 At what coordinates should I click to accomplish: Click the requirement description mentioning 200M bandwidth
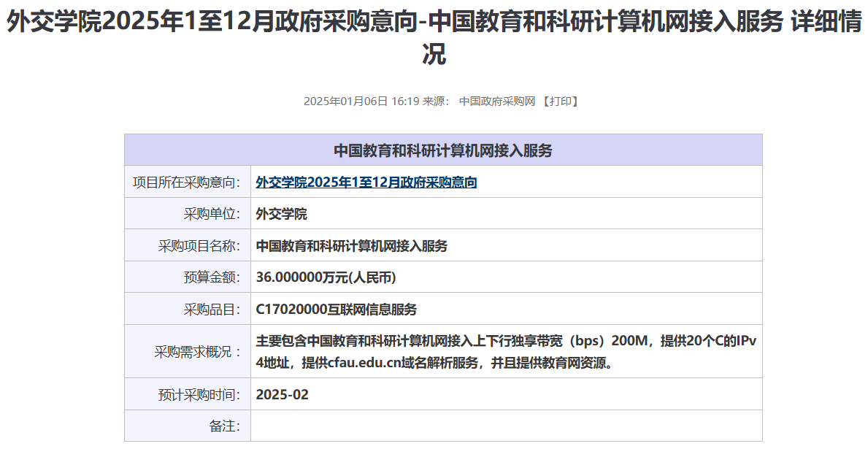(506, 352)
